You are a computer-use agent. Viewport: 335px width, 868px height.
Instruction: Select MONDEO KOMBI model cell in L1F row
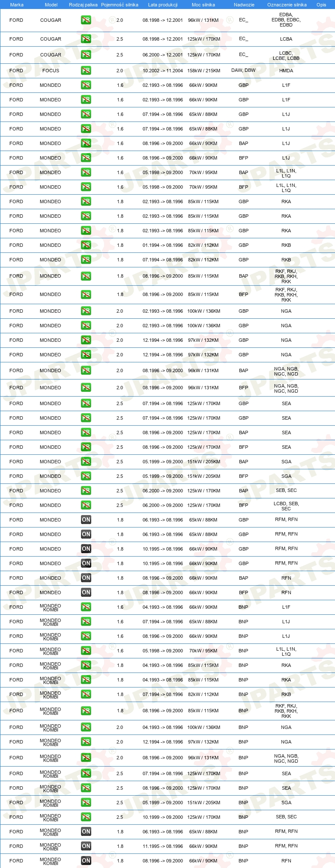[51, 607]
